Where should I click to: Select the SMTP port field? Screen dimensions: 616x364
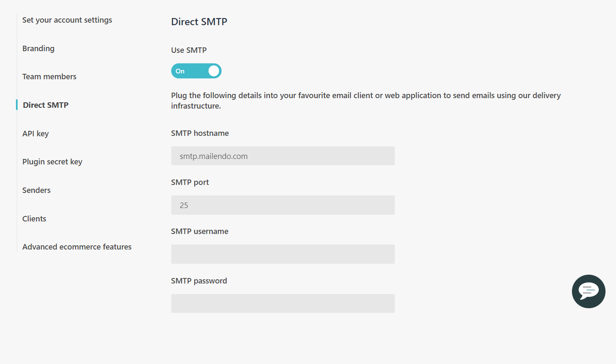click(x=282, y=205)
